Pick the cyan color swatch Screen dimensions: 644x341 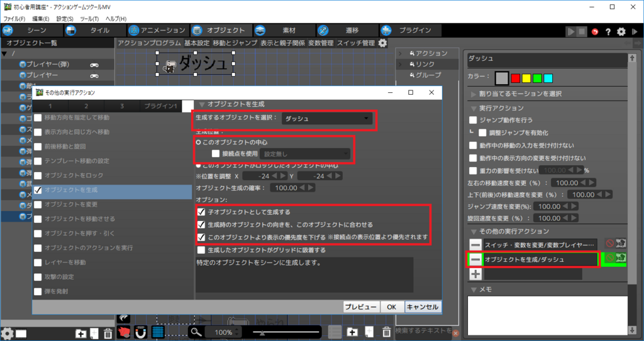pyautogui.click(x=548, y=78)
